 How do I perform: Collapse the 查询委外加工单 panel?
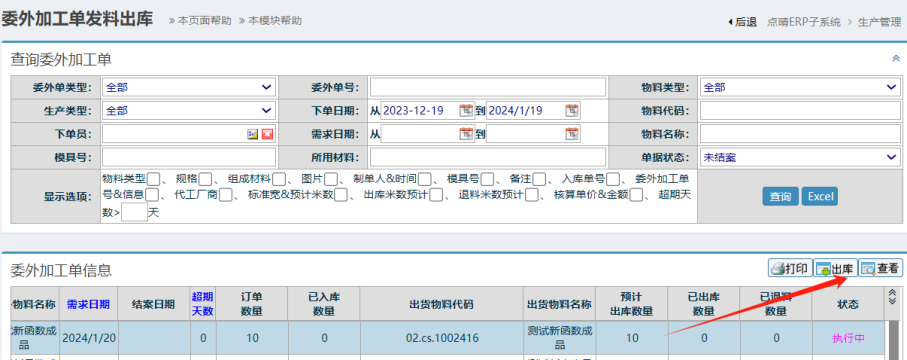(x=896, y=58)
